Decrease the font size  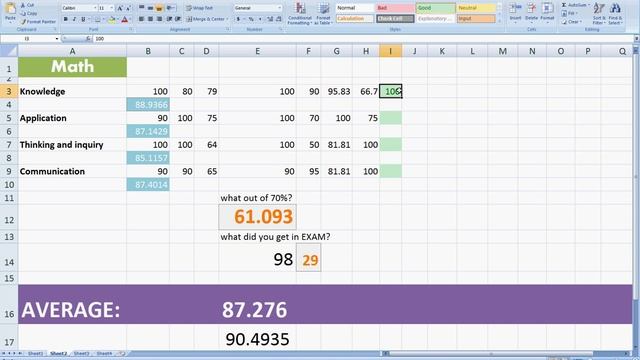point(128,8)
